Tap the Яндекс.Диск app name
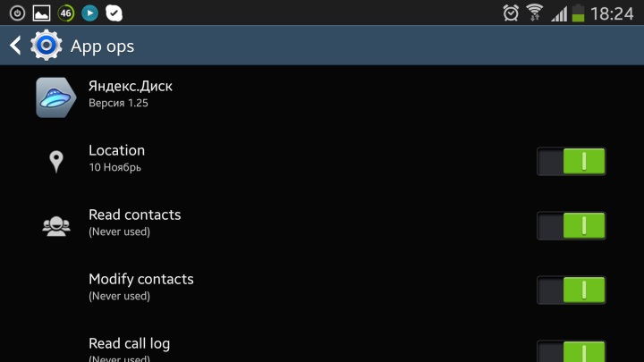Screen dimensions: 644x362 [x=131, y=87]
